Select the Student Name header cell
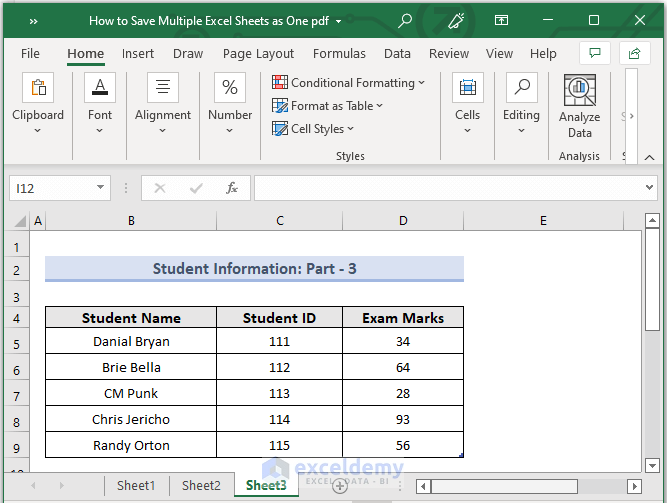The width and height of the screenshot is (667, 503). (x=131, y=318)
